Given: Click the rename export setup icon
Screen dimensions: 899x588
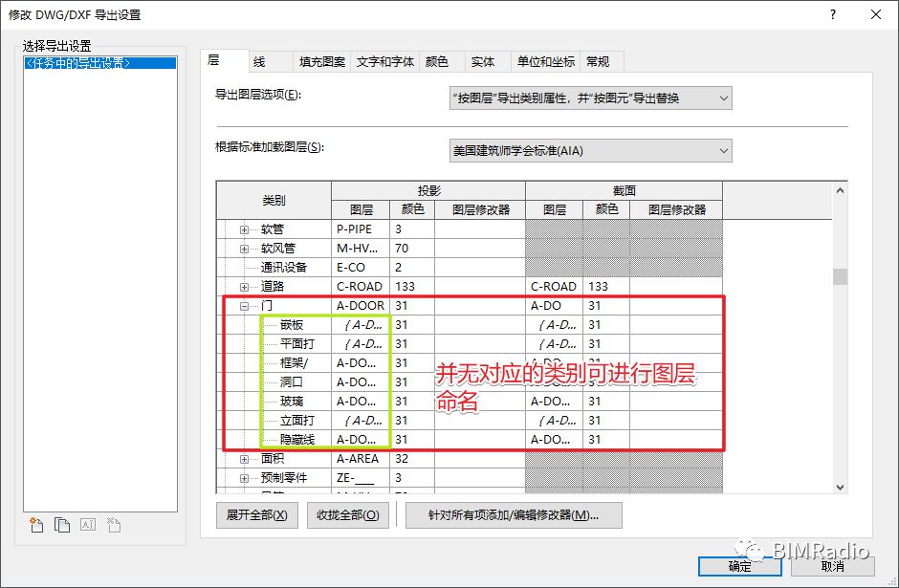Looking at the screenshot, I should click(88, 524).
